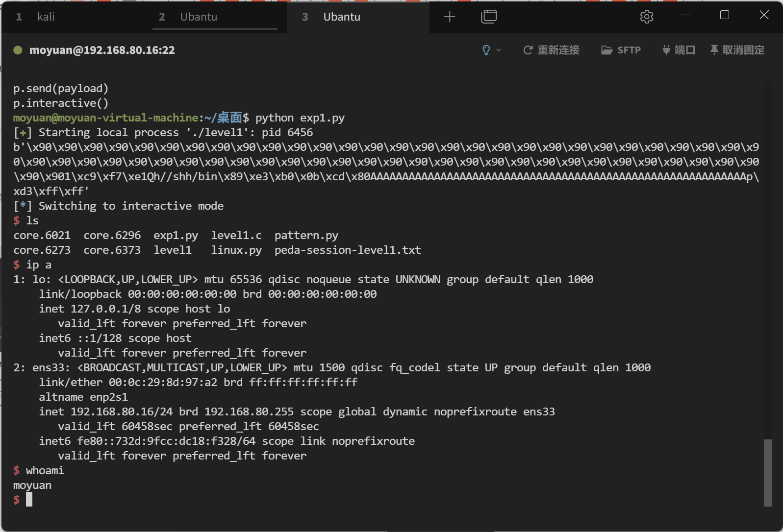
Task: Switch to the second Ubantu tab
Action: coord(199,17)
